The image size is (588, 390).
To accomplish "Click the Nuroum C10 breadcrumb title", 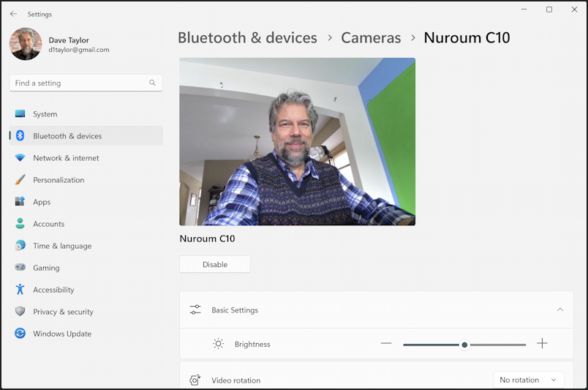I will tap(467, 37).
